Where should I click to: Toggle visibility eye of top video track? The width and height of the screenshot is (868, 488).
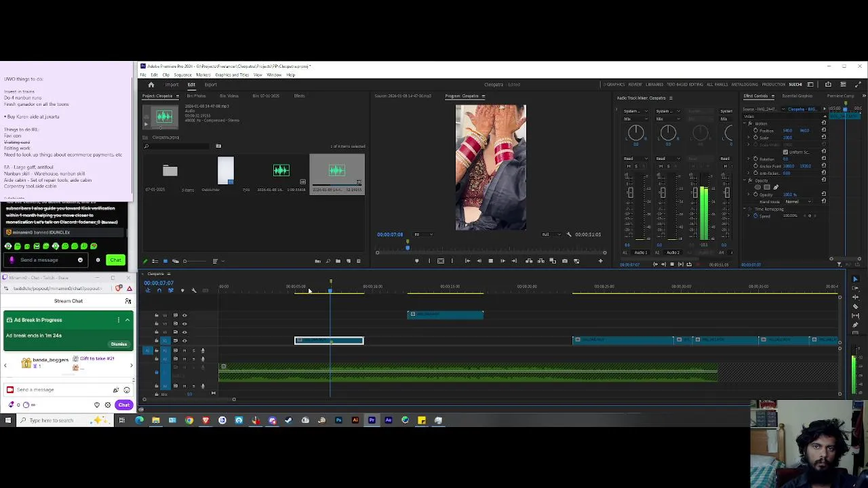pos(184,315)
